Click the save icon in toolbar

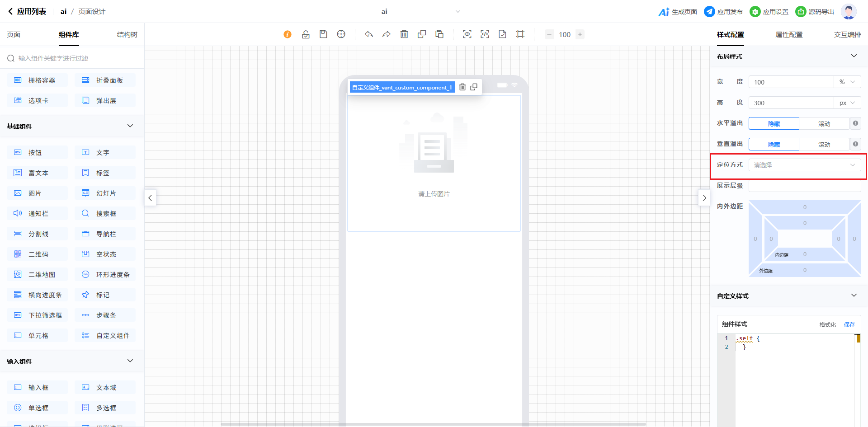coord(323,34)
